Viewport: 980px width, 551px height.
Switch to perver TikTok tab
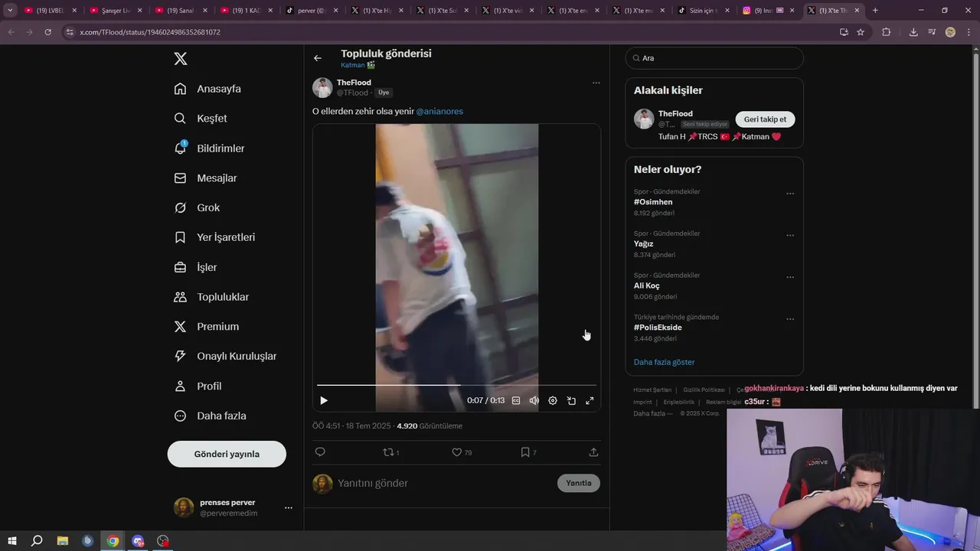click(x=312, y=11)
